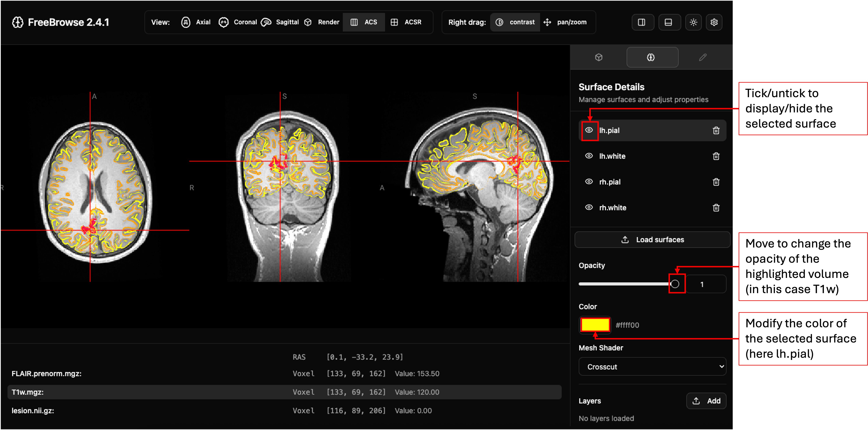This screenshot has width=868, height=430.
Task: Select the rh.pial surface row
Action: tap(652, 182)
